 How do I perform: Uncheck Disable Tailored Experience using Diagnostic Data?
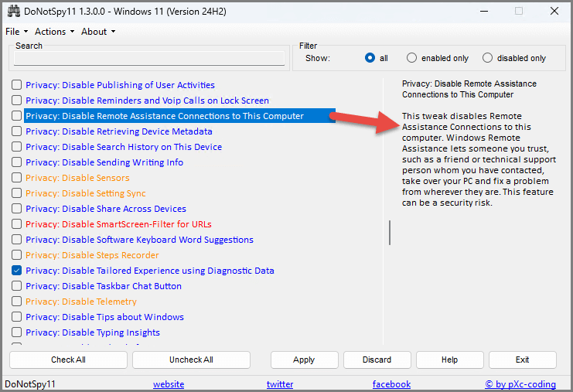17,271
